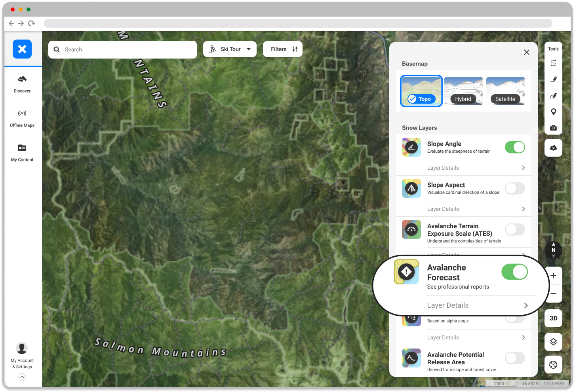Click the map X button below Tools
The width and height of the screenshot is (575, 392).
(554, 148)
